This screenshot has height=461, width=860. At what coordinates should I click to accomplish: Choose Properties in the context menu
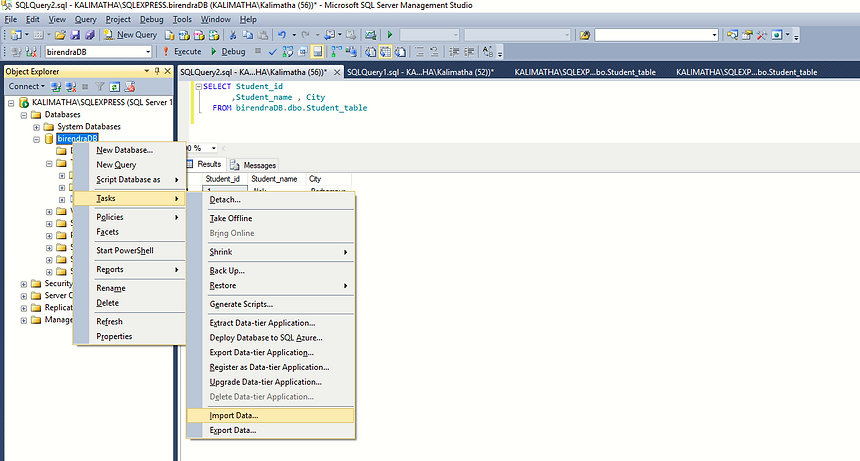coord(129,337)
